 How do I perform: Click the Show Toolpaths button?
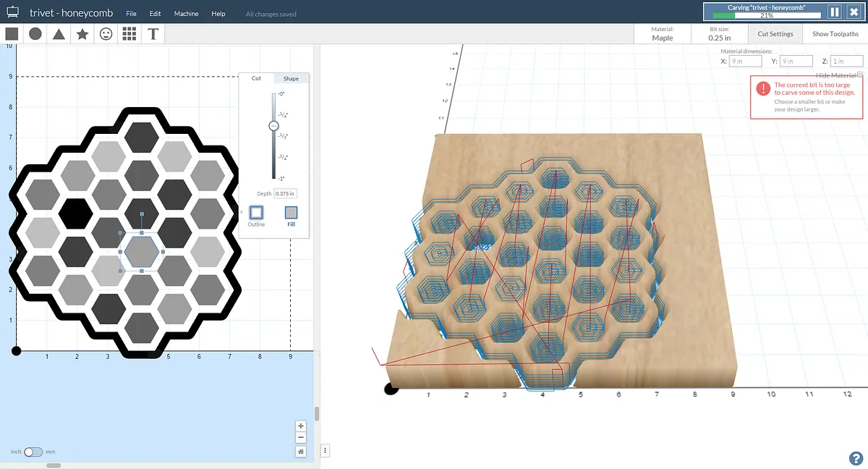pyautogui.click(x=835, y=34)
